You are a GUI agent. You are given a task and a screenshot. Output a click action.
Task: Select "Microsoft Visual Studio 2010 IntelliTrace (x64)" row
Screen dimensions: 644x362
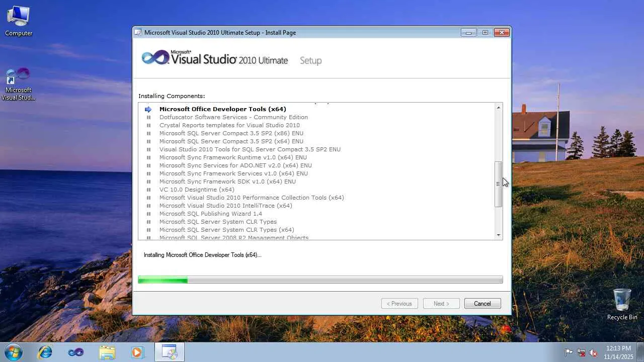click(226, 206)
